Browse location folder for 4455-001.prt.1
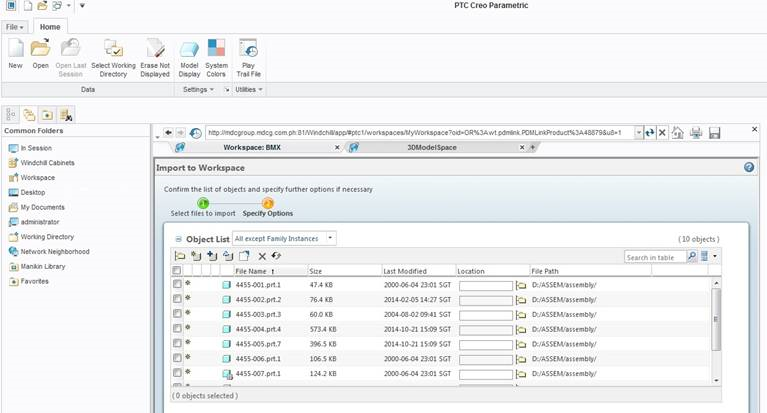Screen dimensions: 767x413 point(521,285)
